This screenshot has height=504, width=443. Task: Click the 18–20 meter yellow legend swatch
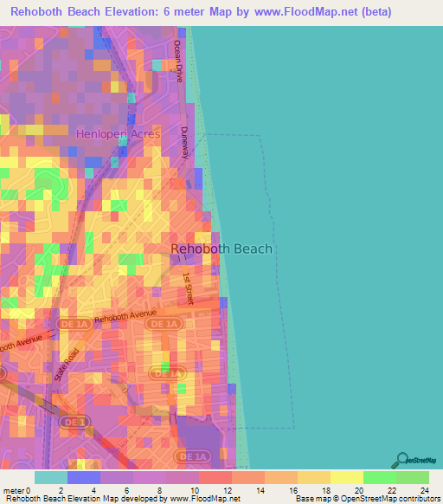(347, 478)
